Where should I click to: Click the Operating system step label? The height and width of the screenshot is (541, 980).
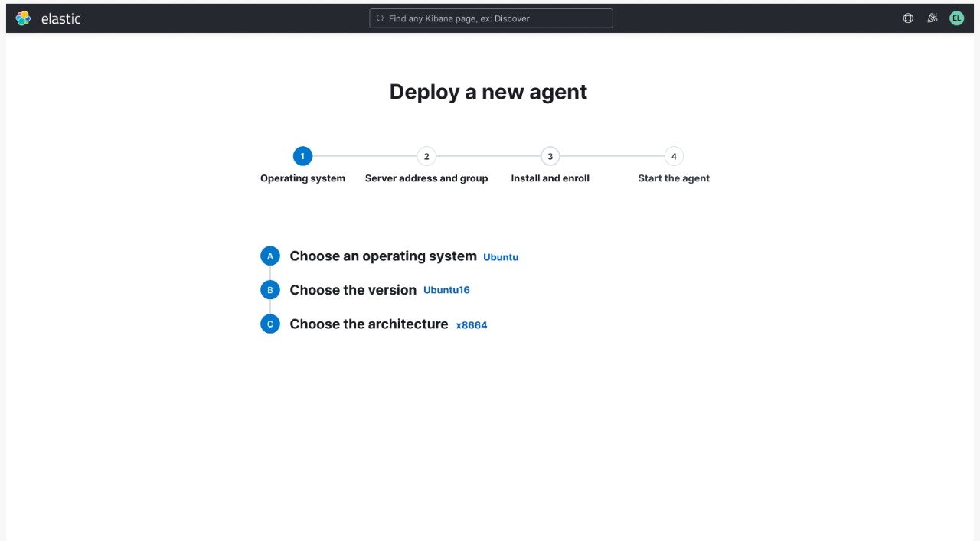point(302,178)
